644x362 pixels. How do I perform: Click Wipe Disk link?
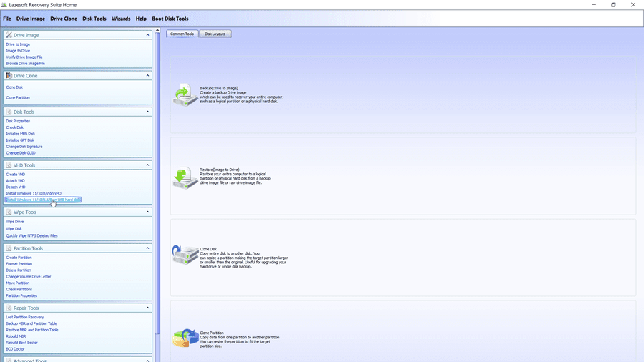click(14, 229)
